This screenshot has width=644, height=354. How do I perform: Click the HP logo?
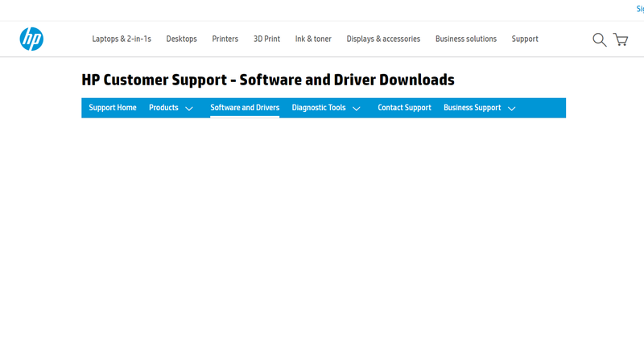[31, 39]
